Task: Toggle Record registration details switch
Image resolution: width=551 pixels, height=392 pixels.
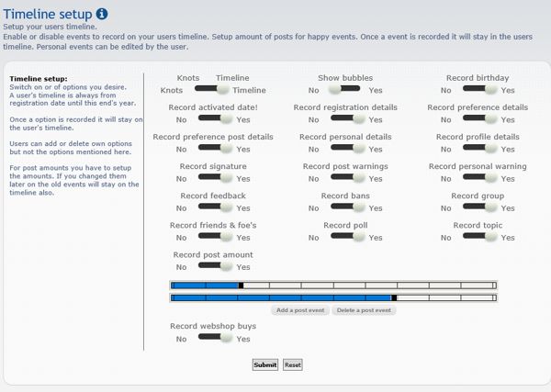Action: [345, 119]
